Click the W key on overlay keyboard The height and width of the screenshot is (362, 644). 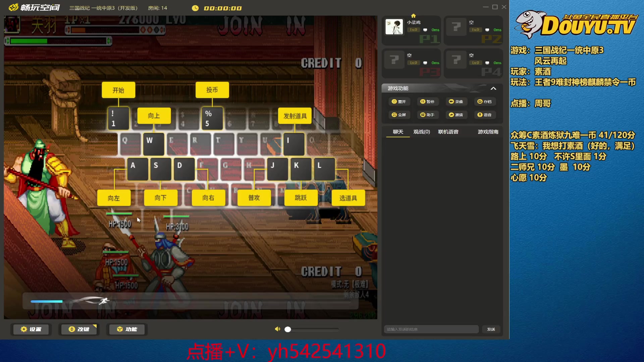[x=154, y=144]
